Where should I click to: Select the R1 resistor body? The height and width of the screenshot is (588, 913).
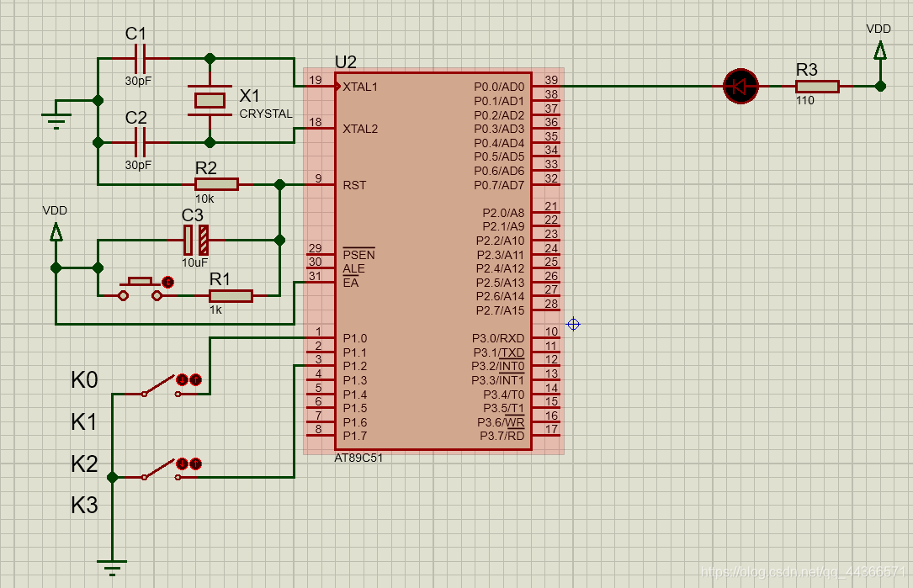click(x=231, y=296)
